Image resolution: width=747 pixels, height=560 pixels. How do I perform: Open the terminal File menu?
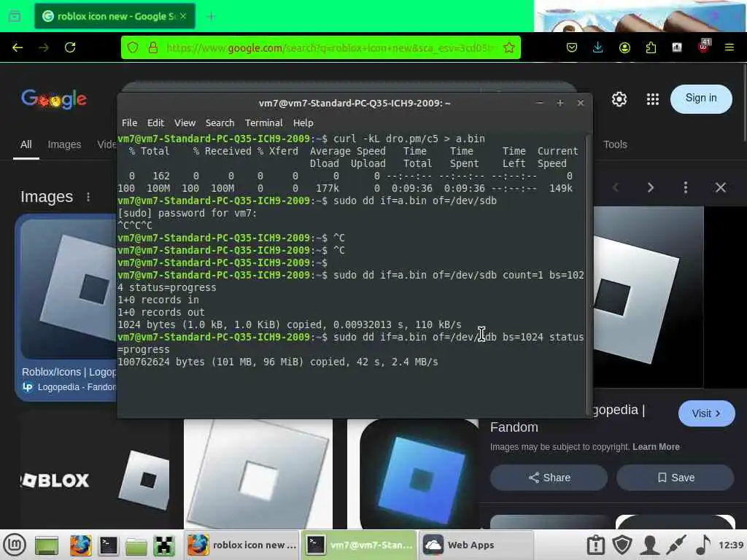(129, 122)
